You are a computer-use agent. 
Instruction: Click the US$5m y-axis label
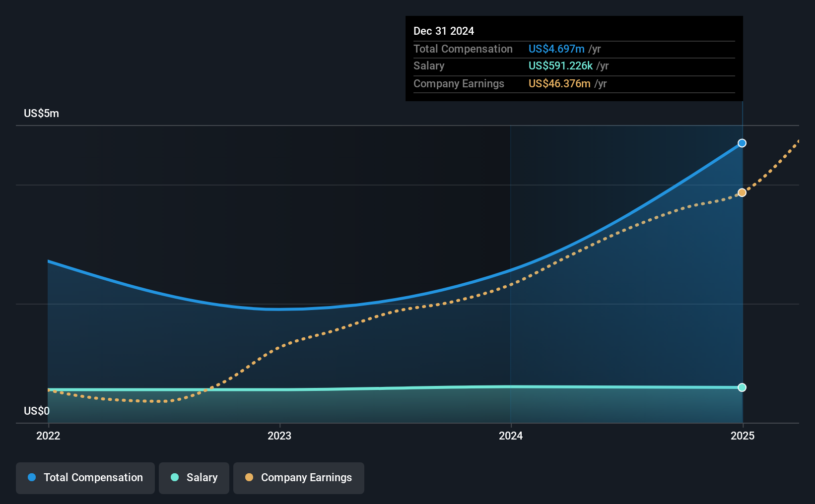41,113
